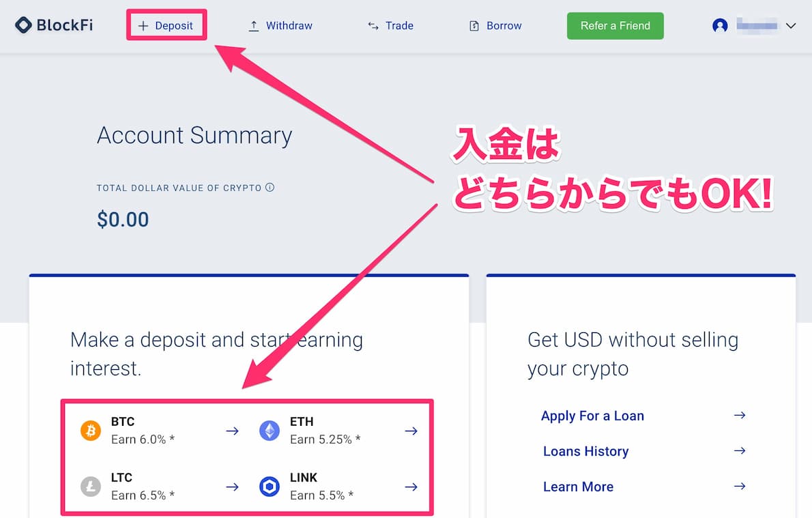The height and width of the screenshot is (518, 812).
Task: Click the LINK 'Earn 5.5% *' rate text
Action: pos(321,495)
